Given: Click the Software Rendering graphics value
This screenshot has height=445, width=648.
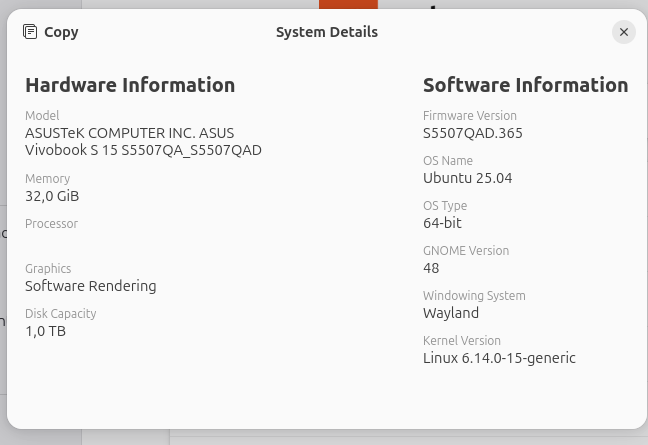Looking at the screenshot, I should pos(91,286).
